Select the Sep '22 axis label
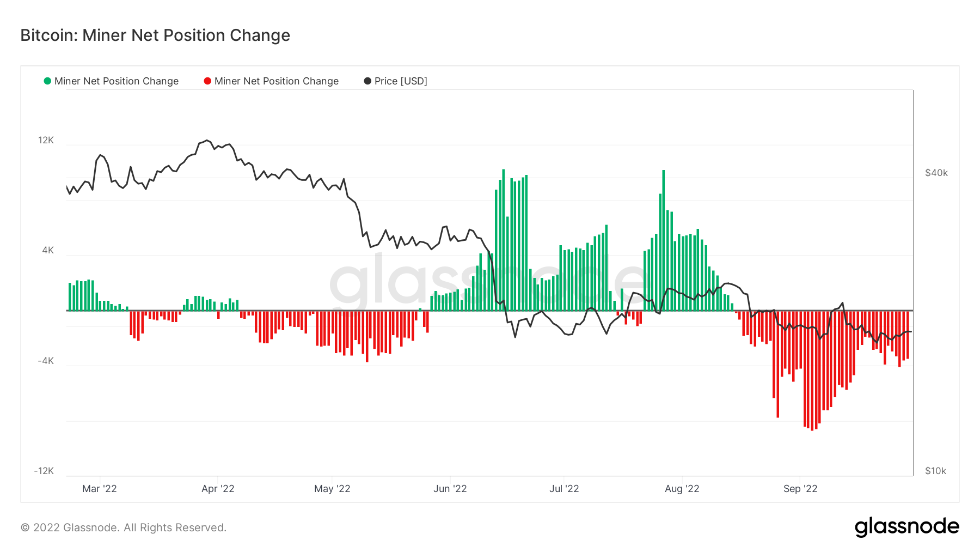The height and width of the screenshot is (552, 980). coord(800,489)
